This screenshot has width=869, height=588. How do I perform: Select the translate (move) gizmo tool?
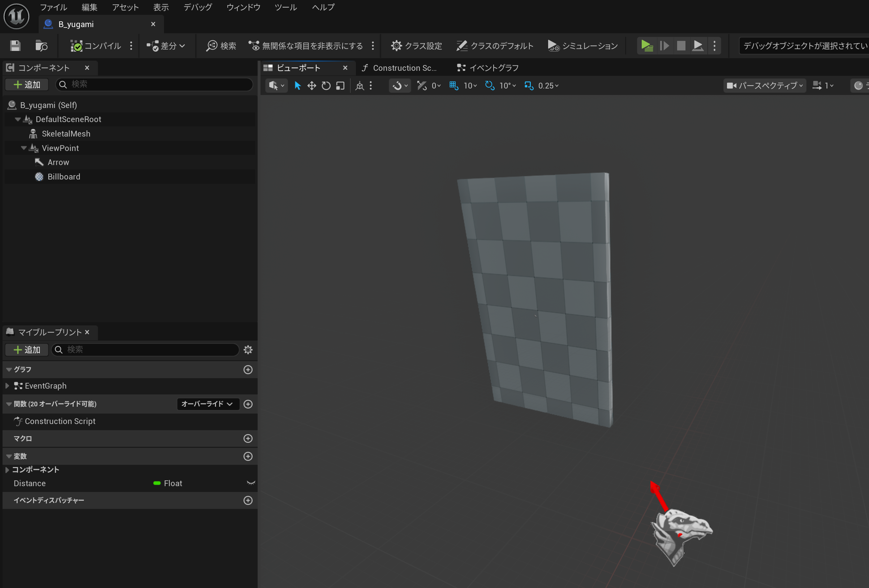pyautogui.click(x=311, y=86)
